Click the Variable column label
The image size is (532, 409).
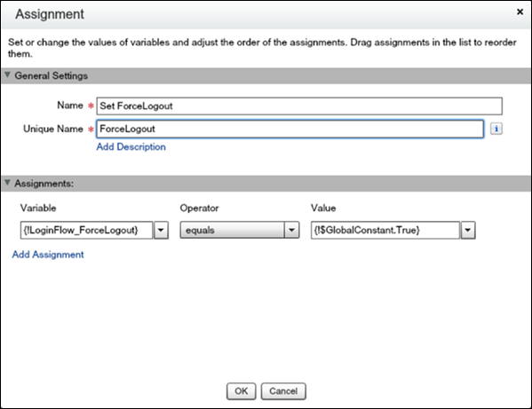tap(38, 208)
